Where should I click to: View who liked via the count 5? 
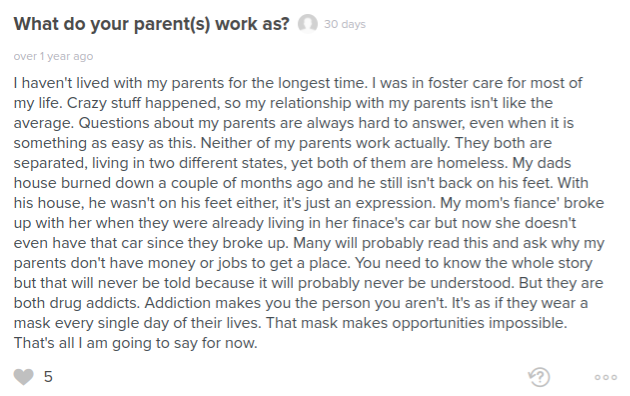48,377
